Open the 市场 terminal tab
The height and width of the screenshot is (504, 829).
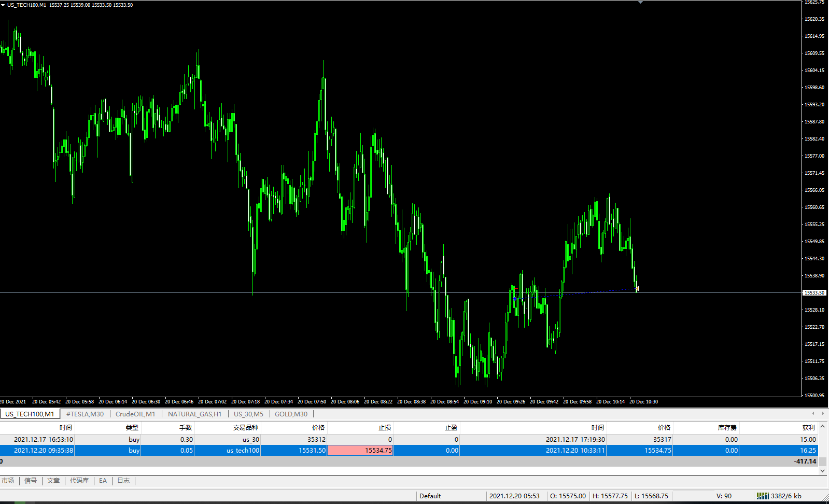point(8,481)
